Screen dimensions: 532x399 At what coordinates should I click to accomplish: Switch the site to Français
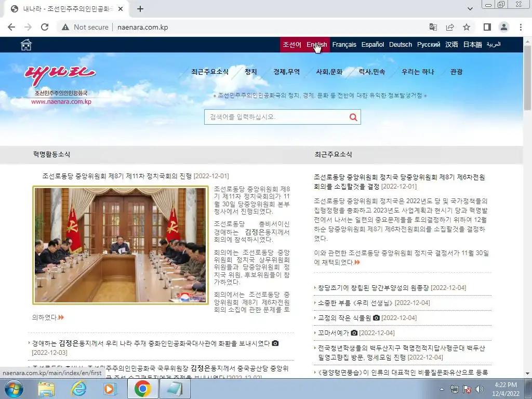344,45
